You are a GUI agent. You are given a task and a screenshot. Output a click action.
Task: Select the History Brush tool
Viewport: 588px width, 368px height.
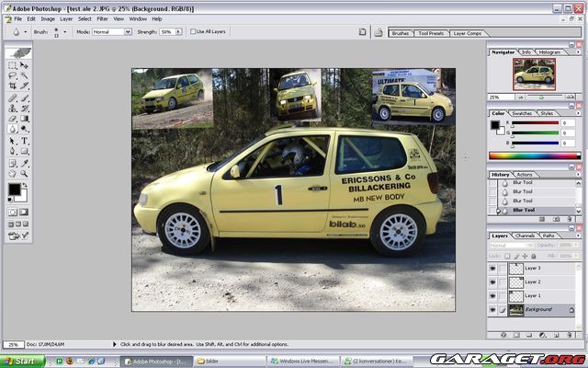pyautogui.click(x=25, y=109)
